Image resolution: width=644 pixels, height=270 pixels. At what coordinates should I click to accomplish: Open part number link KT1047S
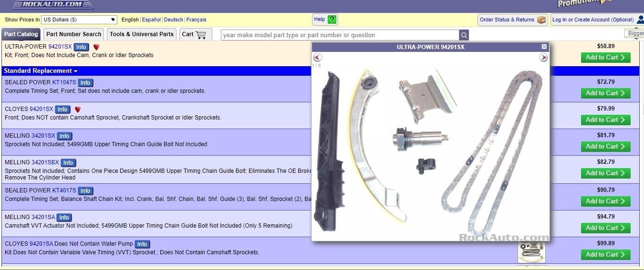[x=64, y=82]
